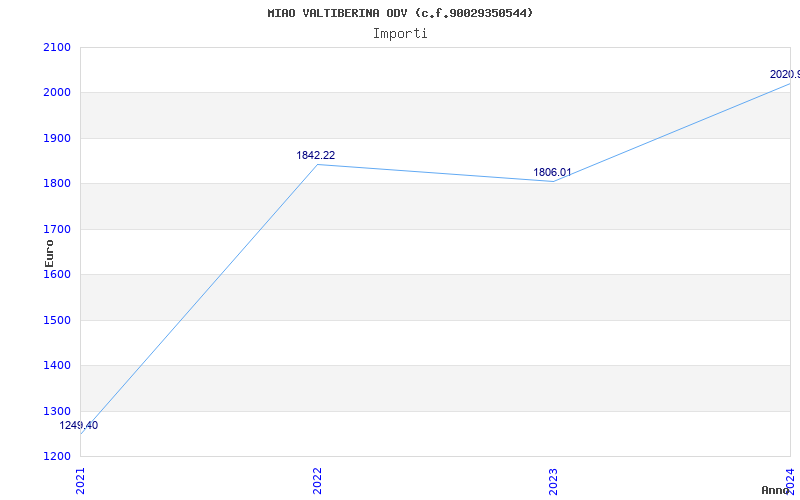The image size is (800, 500).
Task: Select the 2020.9 data label
Action: [785, 74]
